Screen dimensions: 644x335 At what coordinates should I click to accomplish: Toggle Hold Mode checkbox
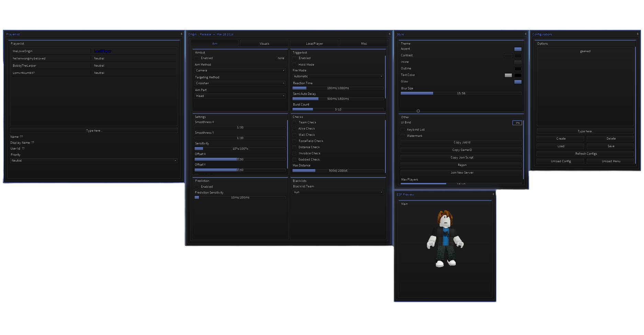point(294,64)
